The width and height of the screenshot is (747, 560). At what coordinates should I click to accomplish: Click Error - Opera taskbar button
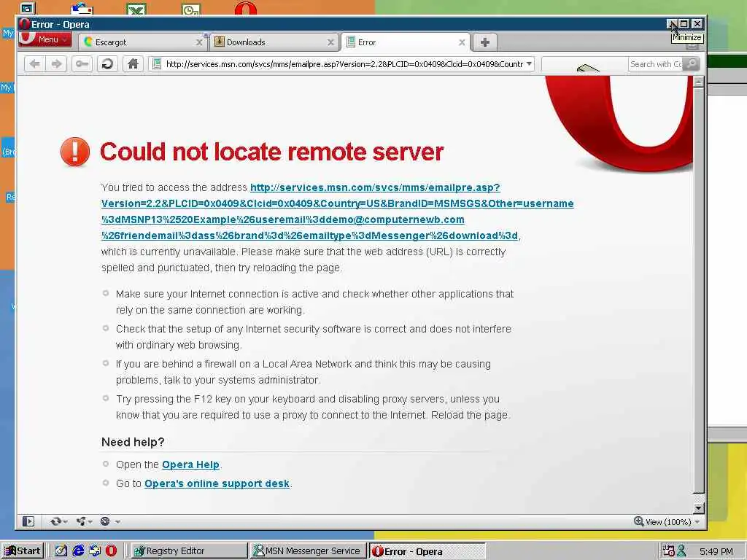point(427,551)
